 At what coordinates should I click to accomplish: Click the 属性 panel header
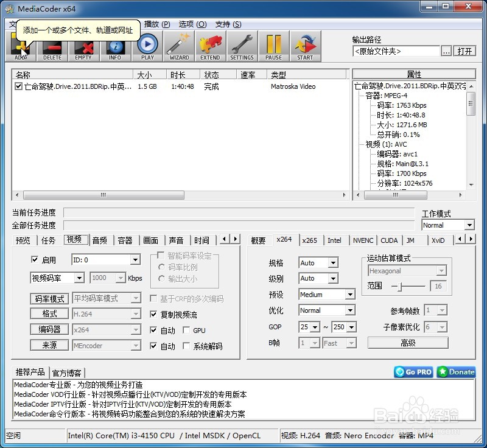[414, 74]
